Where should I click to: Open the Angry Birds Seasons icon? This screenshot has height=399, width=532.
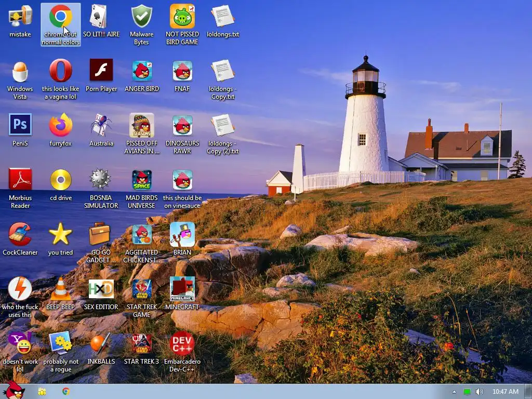(x=141, y=125)
